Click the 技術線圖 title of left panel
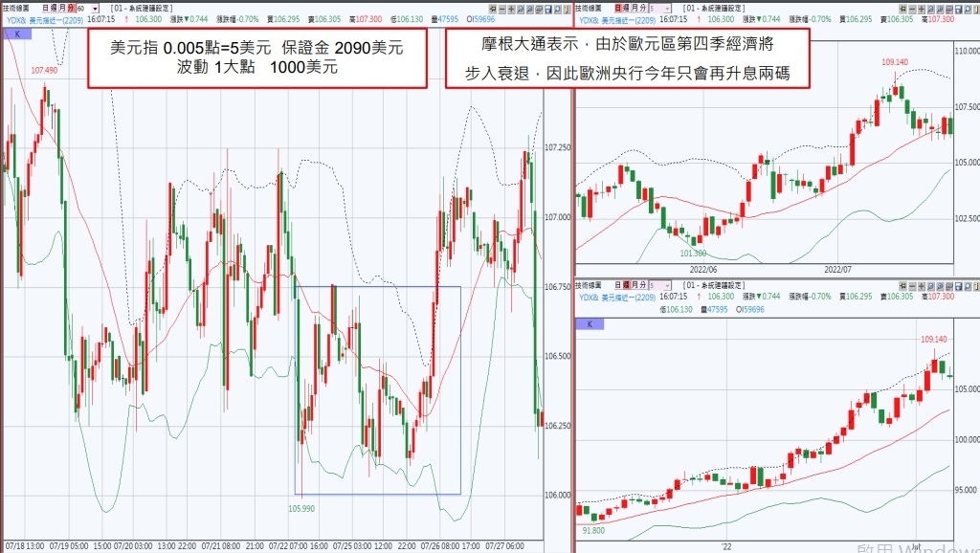 (15, 8)
